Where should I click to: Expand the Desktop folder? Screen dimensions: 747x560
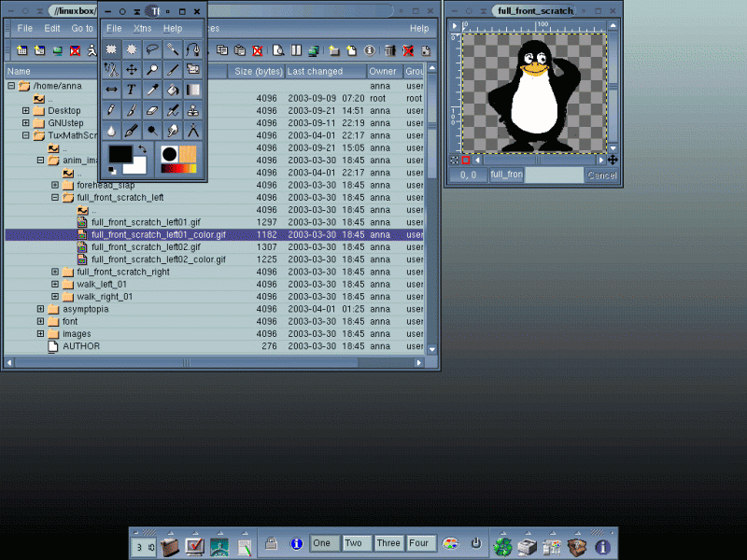tap(26, 110)
